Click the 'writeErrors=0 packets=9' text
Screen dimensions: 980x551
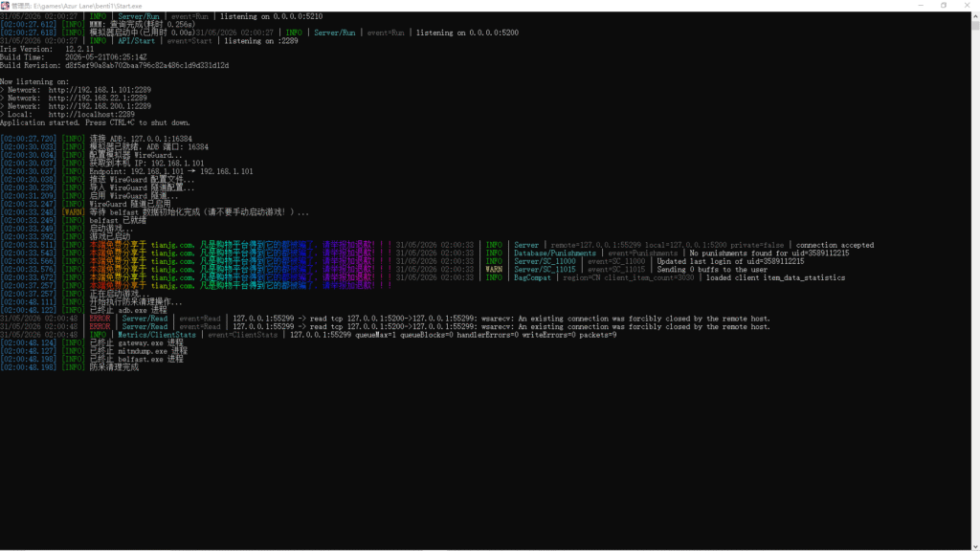click(x=569, y=334)
